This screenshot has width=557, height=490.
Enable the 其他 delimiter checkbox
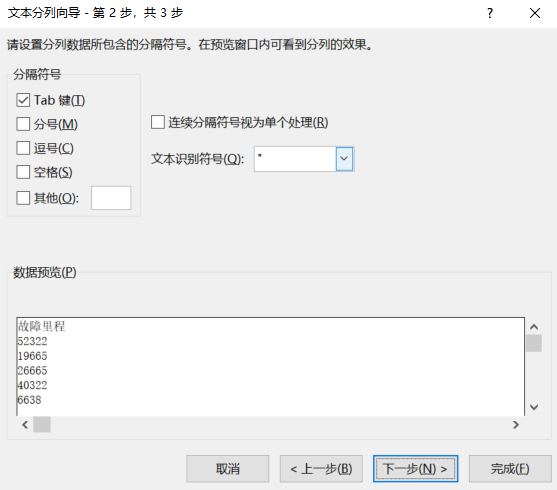click(x=23, y=198)
